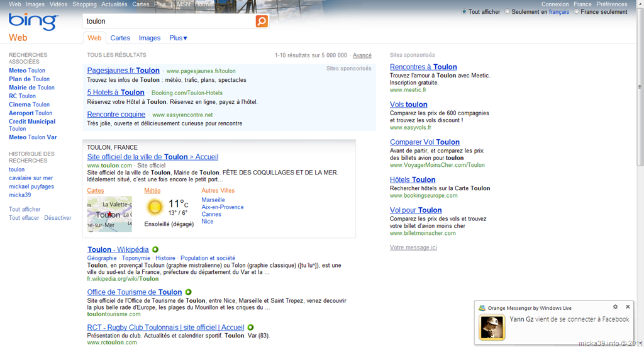Open the RCT Rugby Club Toulonnais result
The image size is (644, 347).
point(165,327)
